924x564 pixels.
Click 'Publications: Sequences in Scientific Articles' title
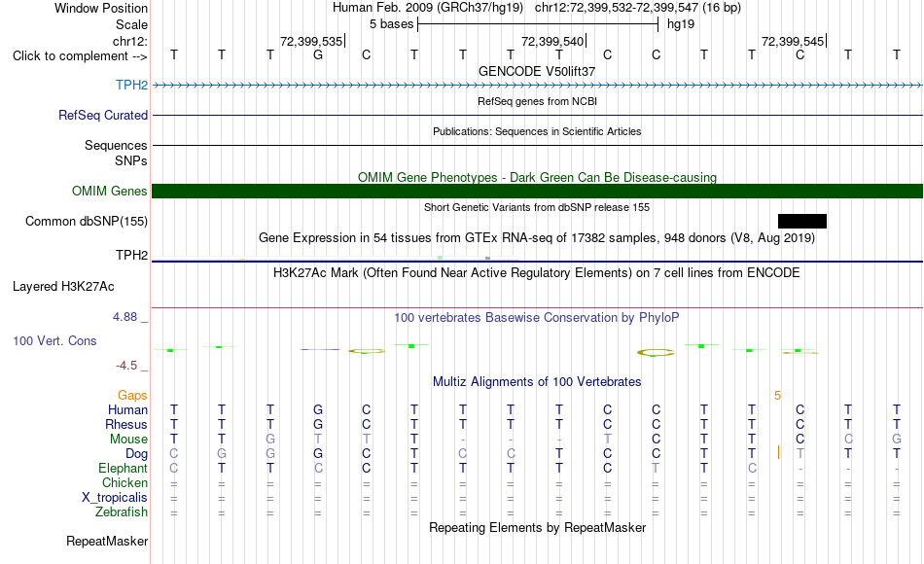coord(537,131)
